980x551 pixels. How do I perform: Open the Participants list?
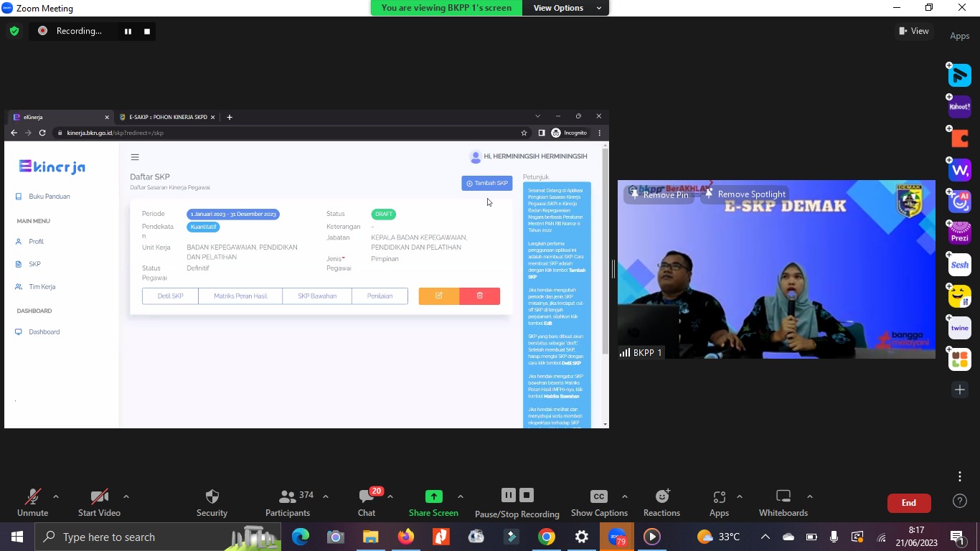coord(288,502)
